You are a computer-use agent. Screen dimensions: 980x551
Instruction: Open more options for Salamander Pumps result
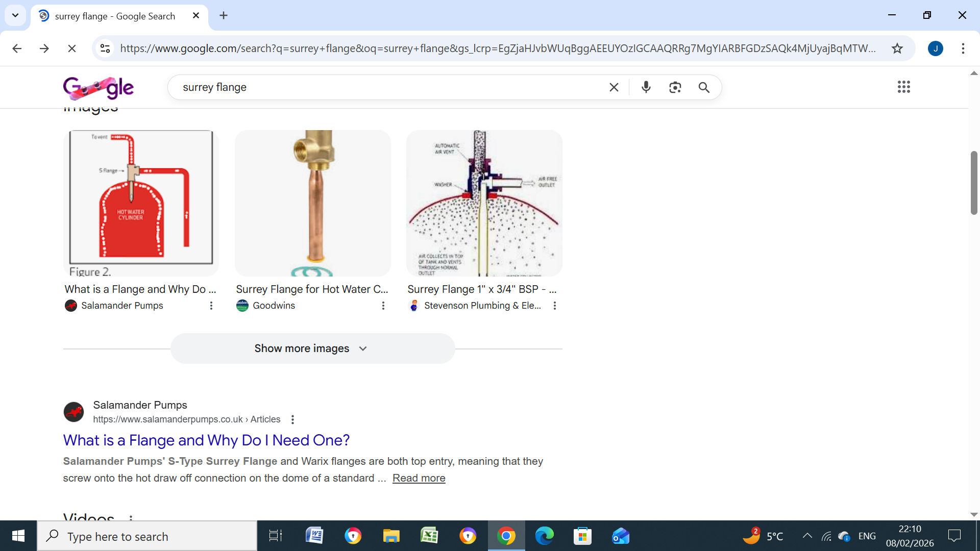[x=292, y=419]
